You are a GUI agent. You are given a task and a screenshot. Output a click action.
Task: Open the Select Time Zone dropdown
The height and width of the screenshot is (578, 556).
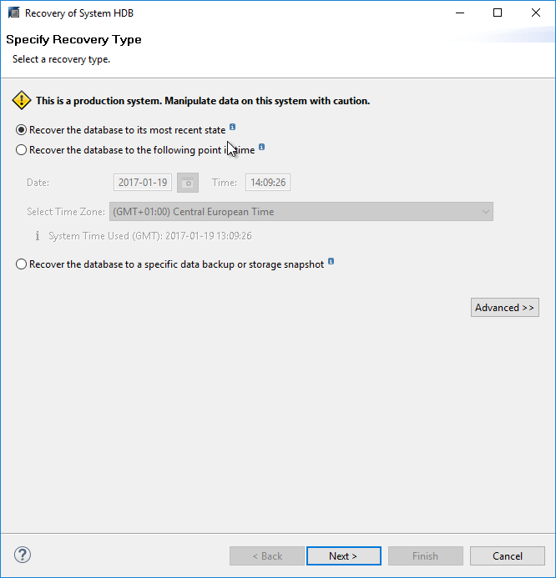coord(301,212)
